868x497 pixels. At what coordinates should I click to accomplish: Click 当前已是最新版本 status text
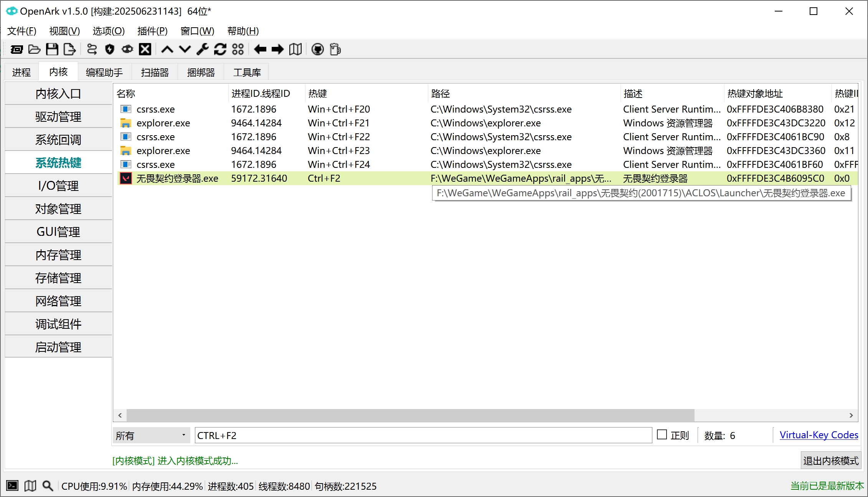point(827,486)
